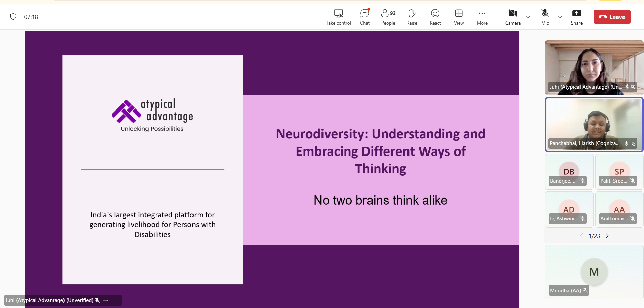Click Take control of shared content
Screen dimensions: 644x308
coord(338,16)
